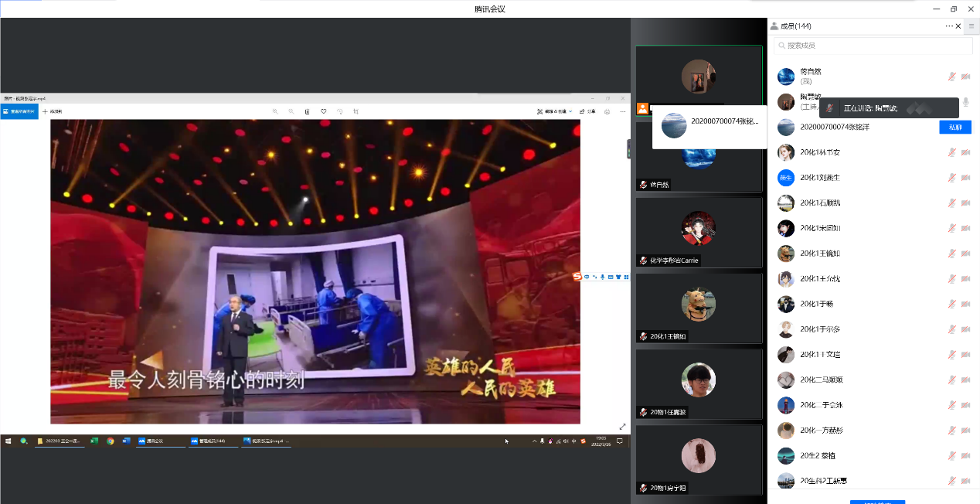Click delete trash icon in shared Photos toolbar

[308, 111]
